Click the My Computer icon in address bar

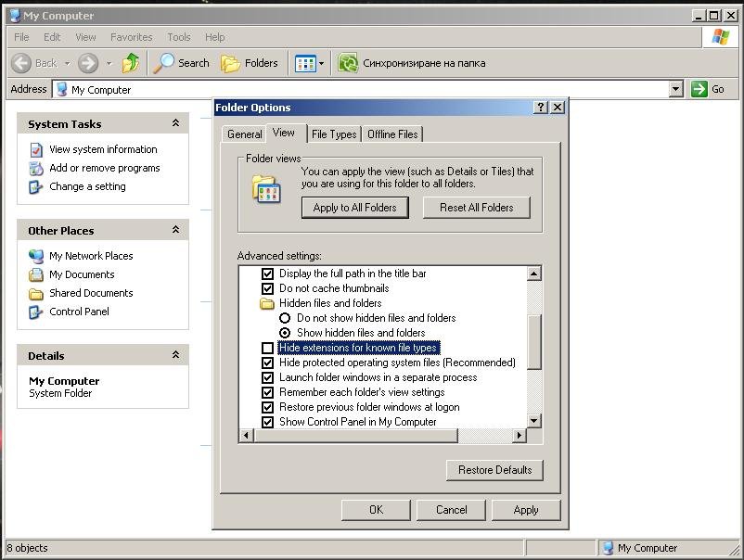tap(61, 89)
